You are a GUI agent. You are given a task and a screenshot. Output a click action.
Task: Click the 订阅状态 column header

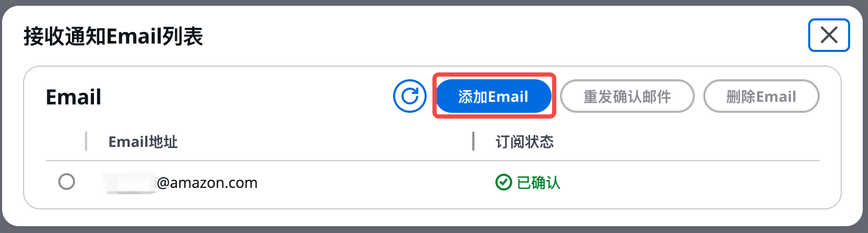525,142
